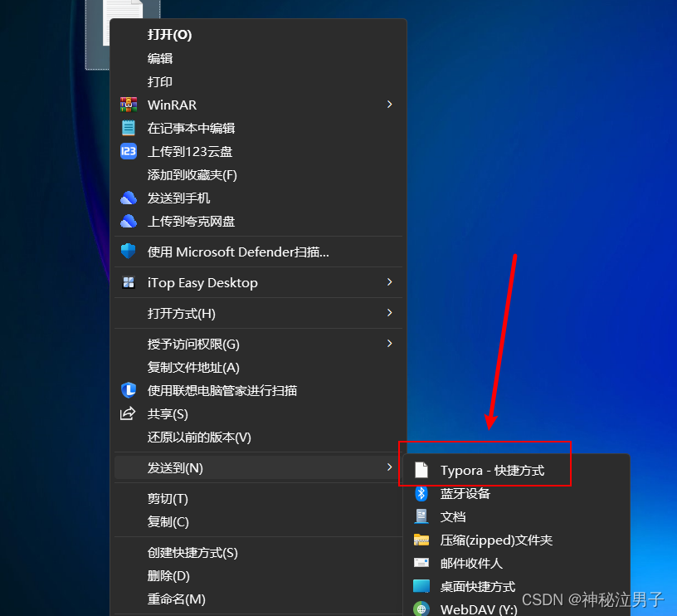Click the 123云盘 icon
Viewport: 677px width, 616px height.
(x=129, y=152)
